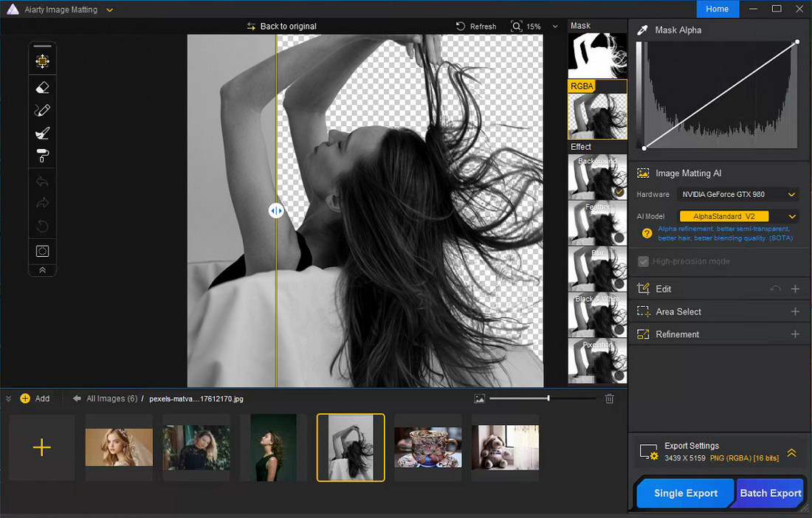This screenshot has width=812, height=518.
Task: Expand the Refinement section
Action: 795,334
